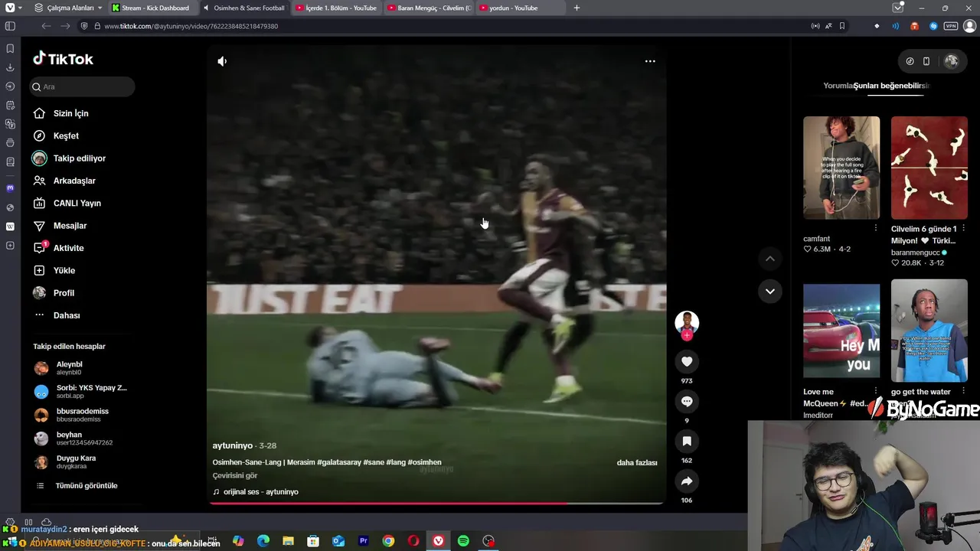Save video with the bookmark icon
The image size is (980, 551).
[x=687, y=442]
